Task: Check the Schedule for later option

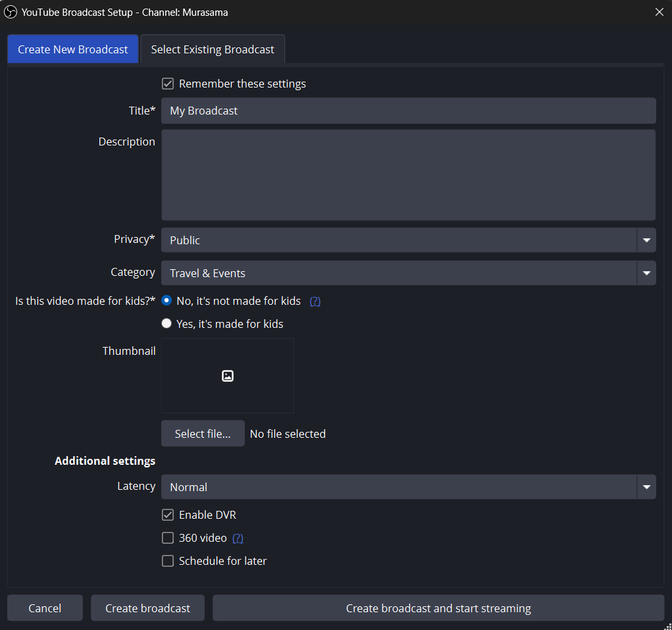Action: 168,561
